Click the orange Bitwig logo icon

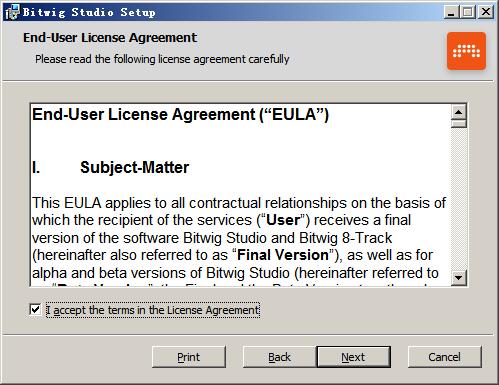pos(466,51)
